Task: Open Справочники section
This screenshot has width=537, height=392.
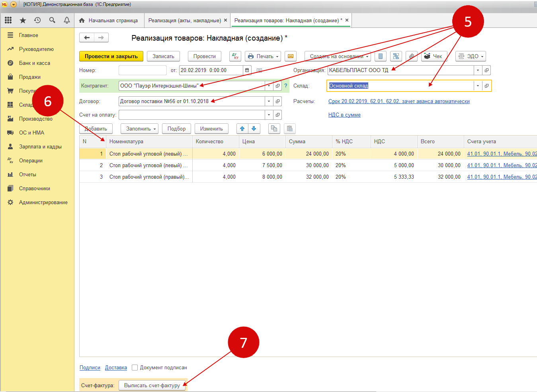Action: pyautogui.click(x=35, y=188)
